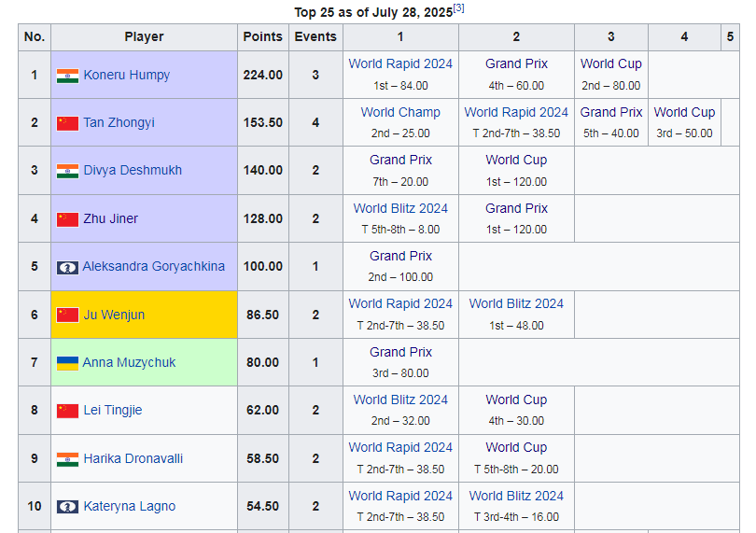This screenshot has height=533, width=756.
Task: Open the World Champ link in Tan Zhongyi's row
Action: click(400, 112)
